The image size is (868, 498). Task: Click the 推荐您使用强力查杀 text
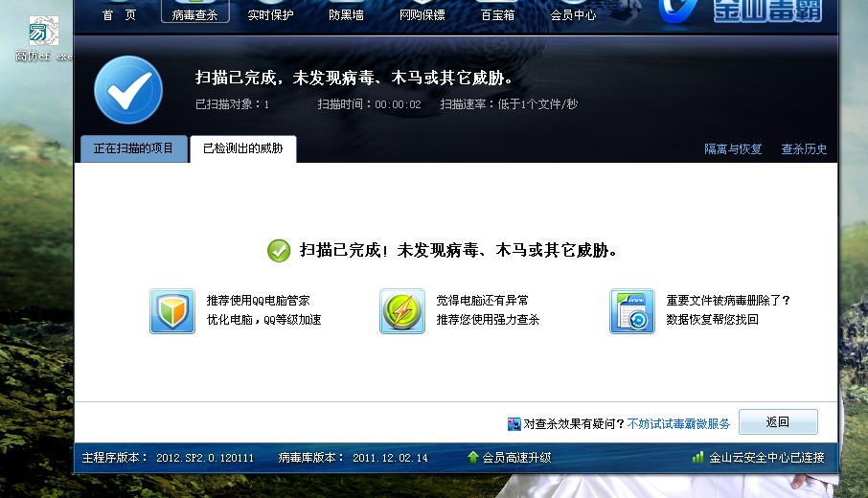[x=488, y=319]
